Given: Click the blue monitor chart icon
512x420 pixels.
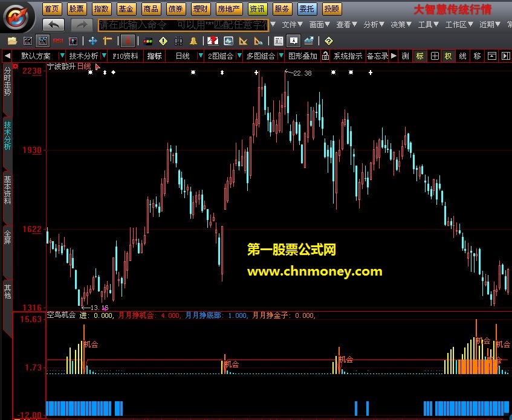Looking at the screenshot, I should point(228,41).
